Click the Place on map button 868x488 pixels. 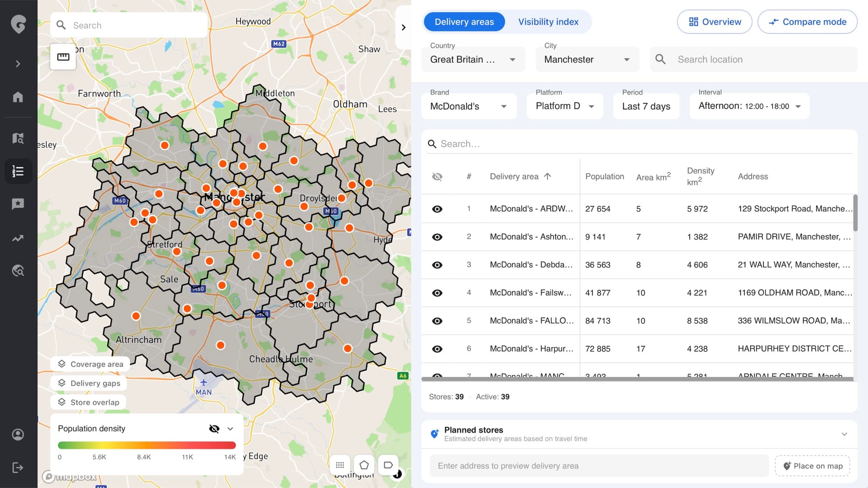pyautogui.click(x=812, y=466)
